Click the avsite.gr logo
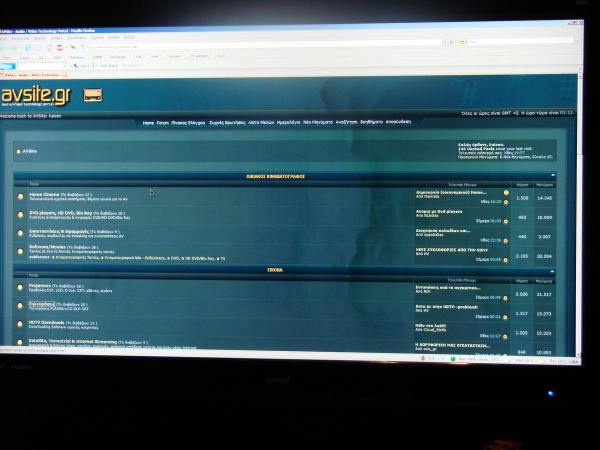 [x=36, y=96]
